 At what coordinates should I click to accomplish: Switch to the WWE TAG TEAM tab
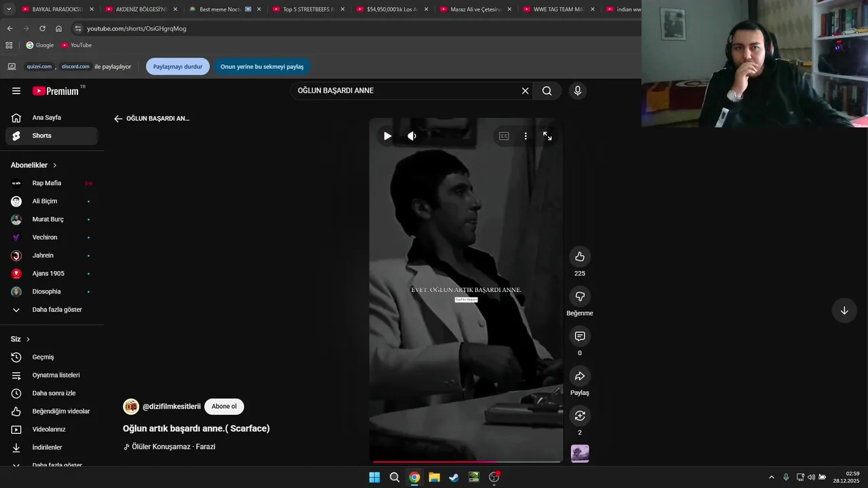tap(558, 9)
